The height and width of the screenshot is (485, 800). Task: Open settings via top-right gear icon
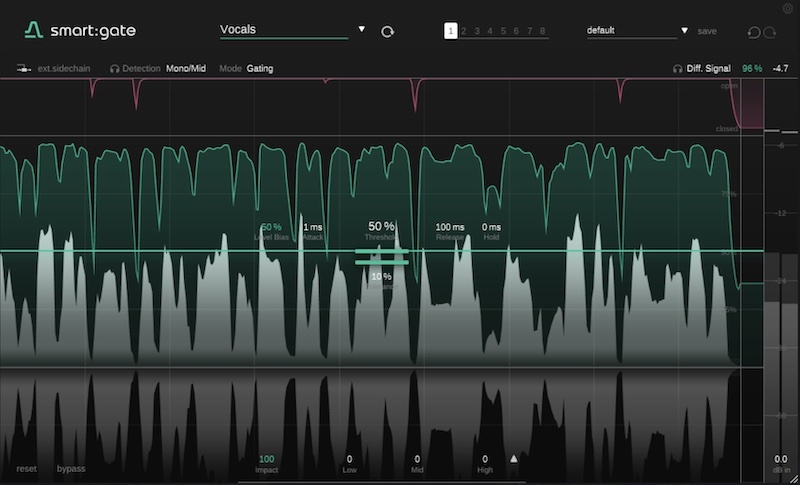(788, 8)
